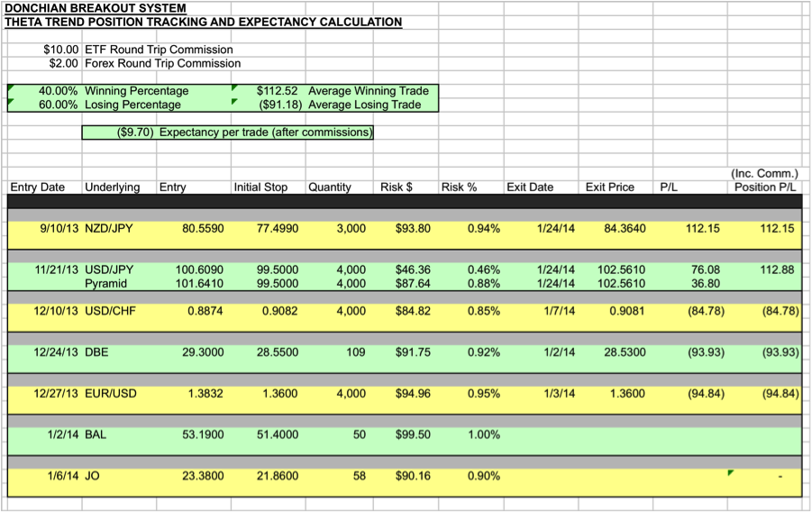Viewport: 812px width, 512px height.
Task: Click the $87.64 risk cell
Action: [x=413, y=283]
